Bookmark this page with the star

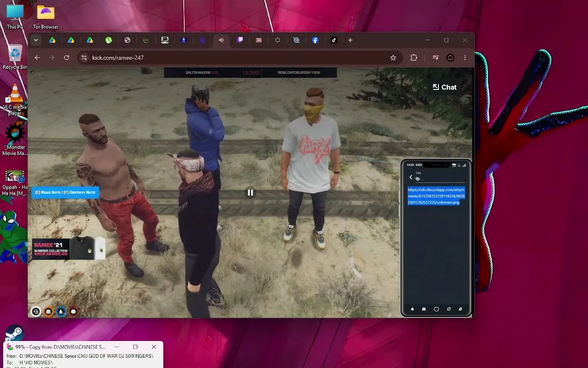[393, 58]
